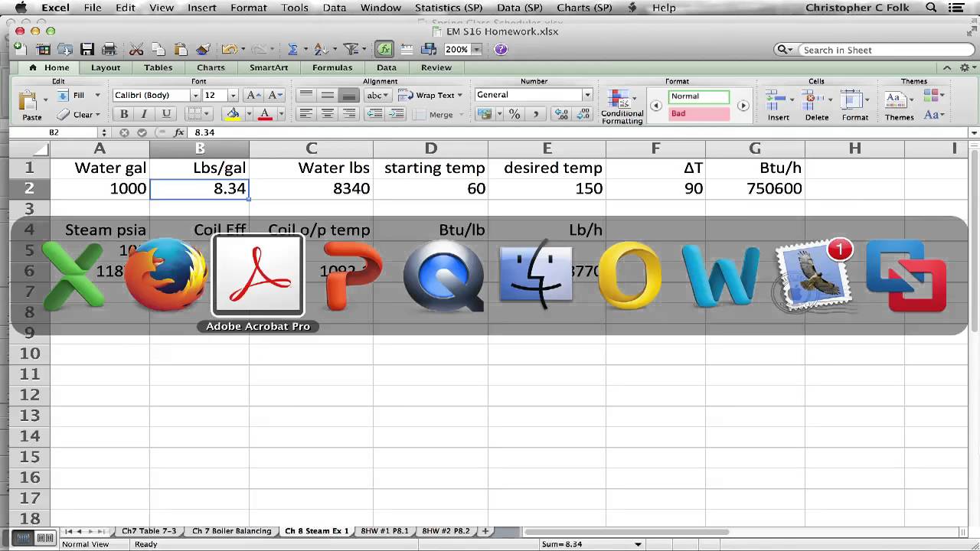Collapse the ribbon with chevron button
Viewport: 980px width, 551px height.
(x=948, y=67)
